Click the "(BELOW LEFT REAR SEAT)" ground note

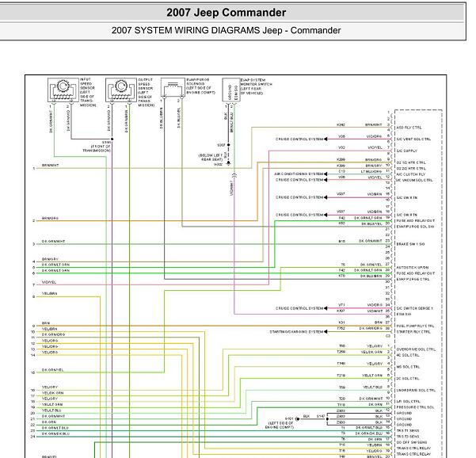[x=211, y=158]
